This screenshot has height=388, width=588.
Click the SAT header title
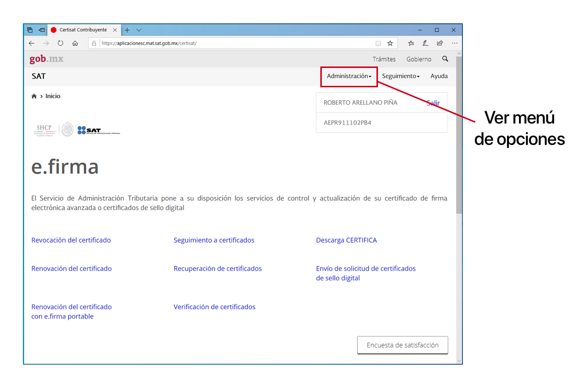click(x=39, y=76)
